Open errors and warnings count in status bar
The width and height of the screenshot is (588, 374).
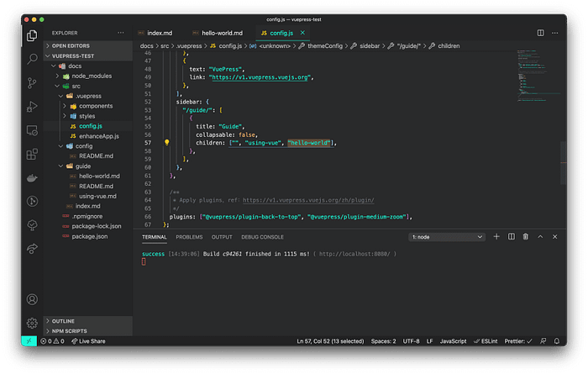(52, 341)
